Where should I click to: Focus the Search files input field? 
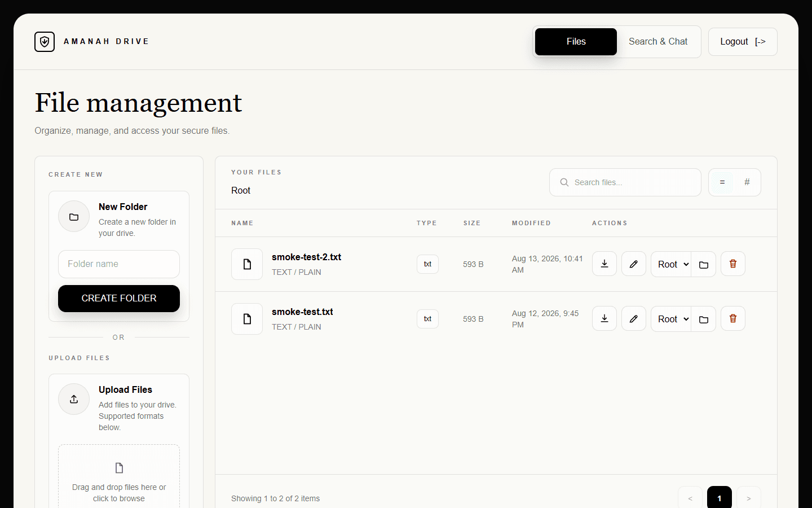click(x=625, y=182)
